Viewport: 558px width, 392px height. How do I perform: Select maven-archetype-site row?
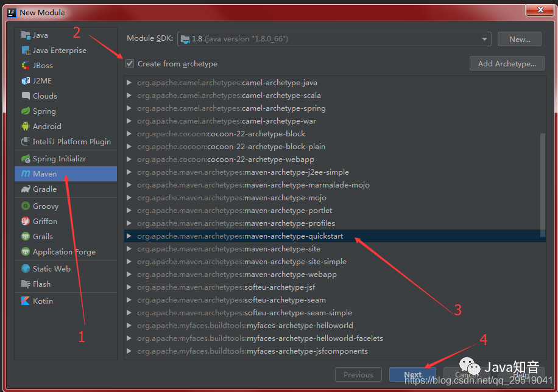pyautogui.click(x=334, y=248)
